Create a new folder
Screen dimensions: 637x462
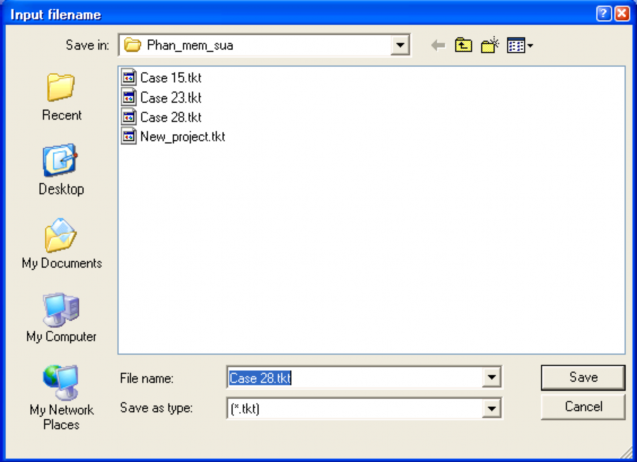point(490,46)
